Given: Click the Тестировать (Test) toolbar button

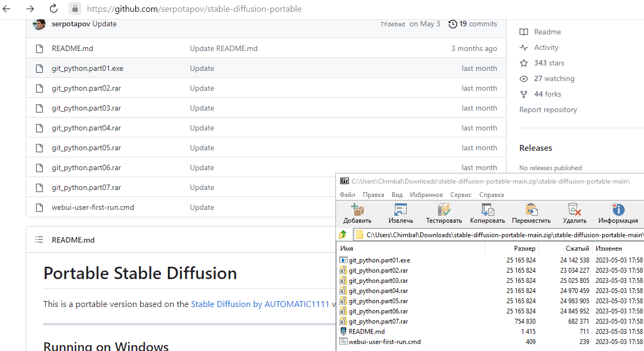Looking at the screenshot, I should click(x=444, y=214).
